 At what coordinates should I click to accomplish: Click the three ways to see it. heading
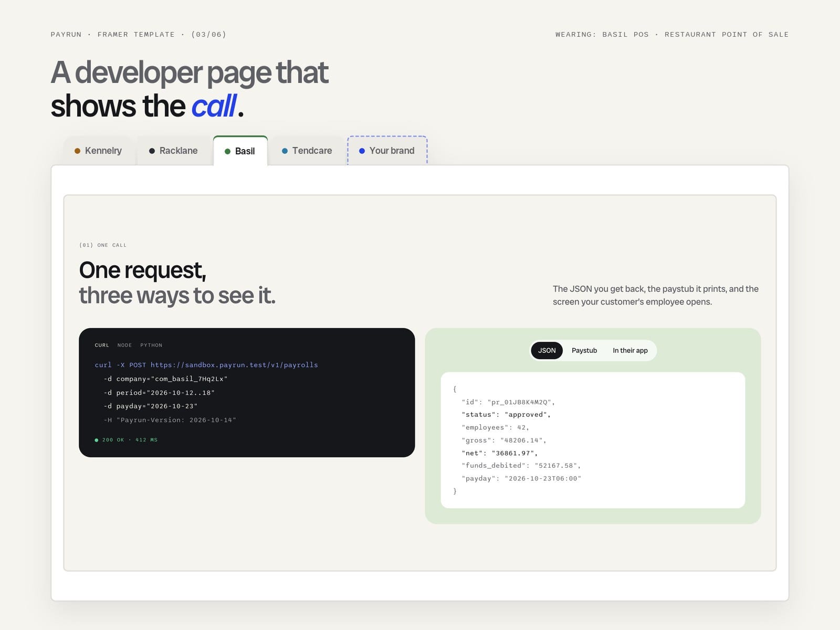[177, 296]
